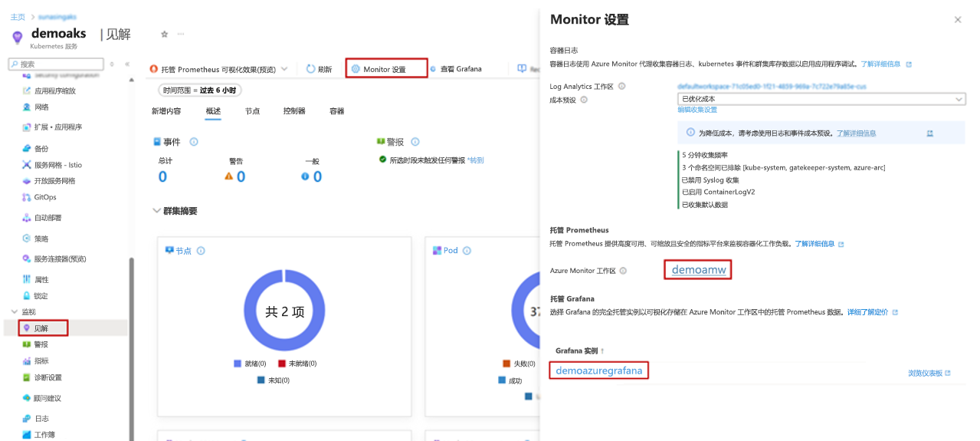Click the 主页 breadcrumb link
This screenshot has width=980, height=441.
click(18, 17)
